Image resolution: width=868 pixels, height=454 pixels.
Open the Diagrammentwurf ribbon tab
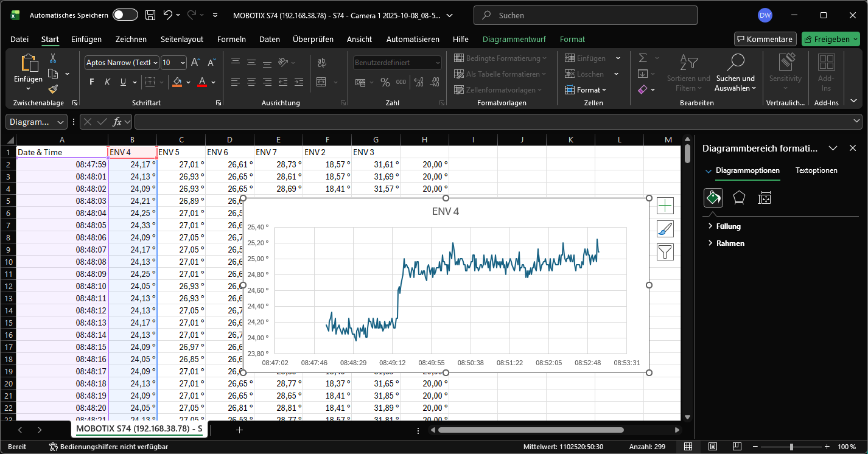pos(514,39)
